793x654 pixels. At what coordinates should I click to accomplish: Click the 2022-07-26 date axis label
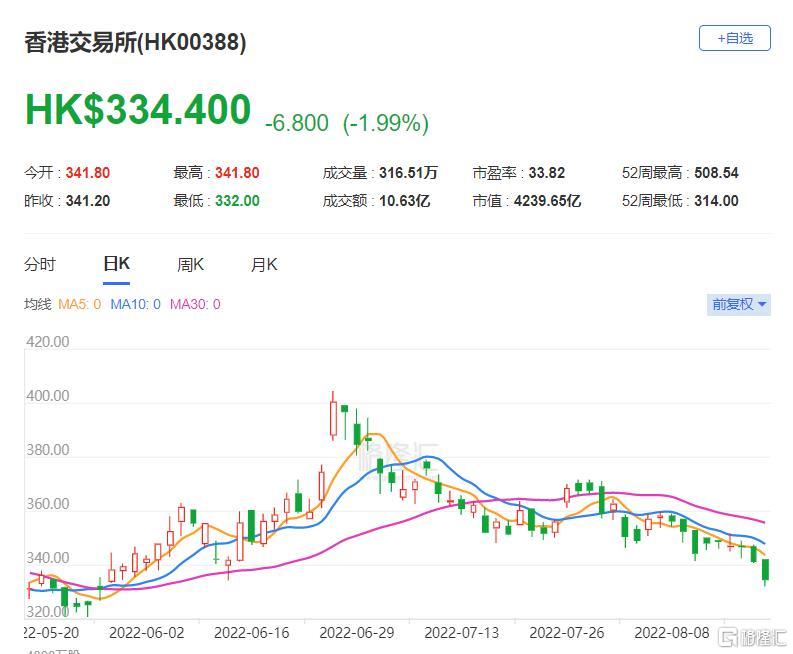(x=566, y=633)
